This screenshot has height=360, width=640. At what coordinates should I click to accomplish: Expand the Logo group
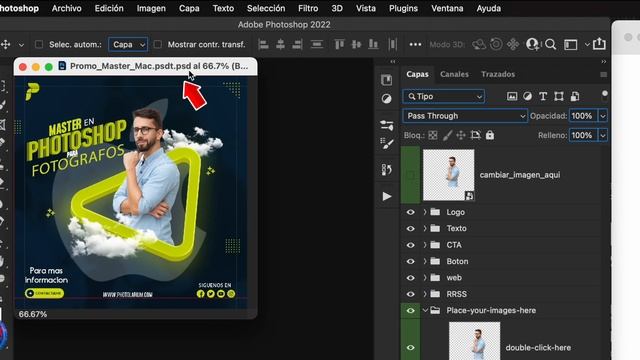tap(425, 212)
